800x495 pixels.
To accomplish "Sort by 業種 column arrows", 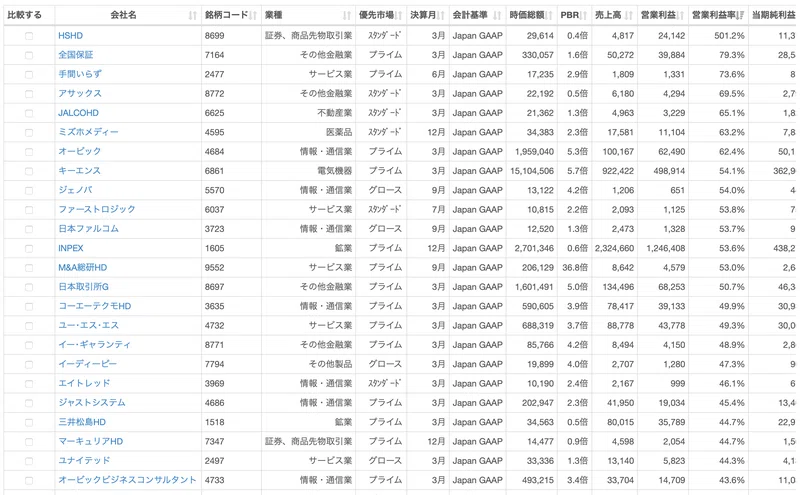I will pos(347,15).
